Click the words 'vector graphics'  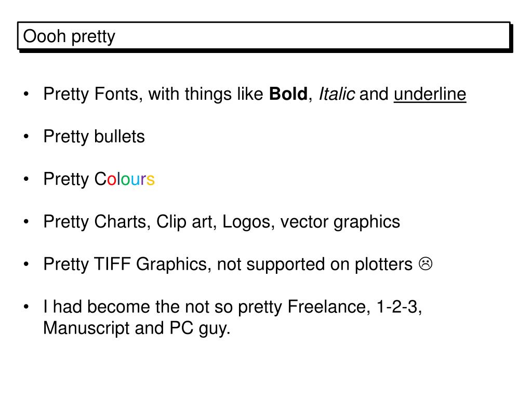click(x=340, y=222)
